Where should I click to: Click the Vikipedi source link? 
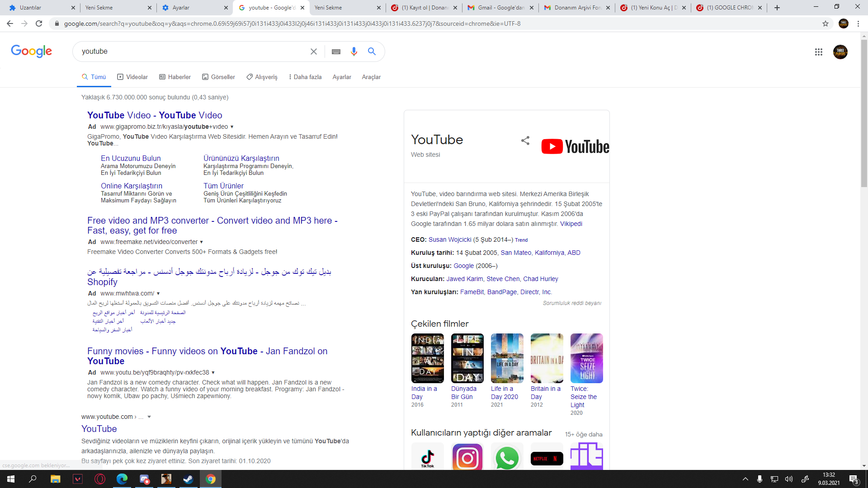[571, 224]
